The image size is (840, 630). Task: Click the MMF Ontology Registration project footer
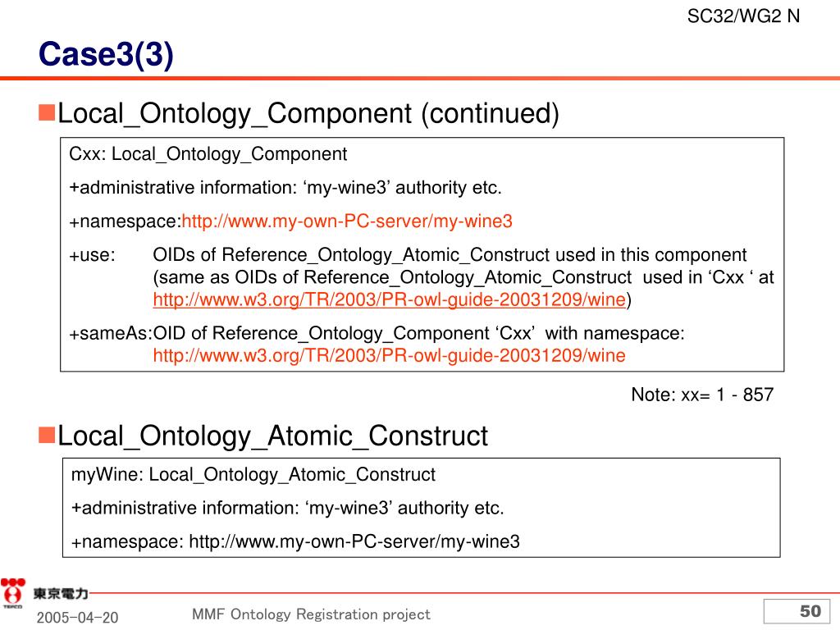[311, 614]
